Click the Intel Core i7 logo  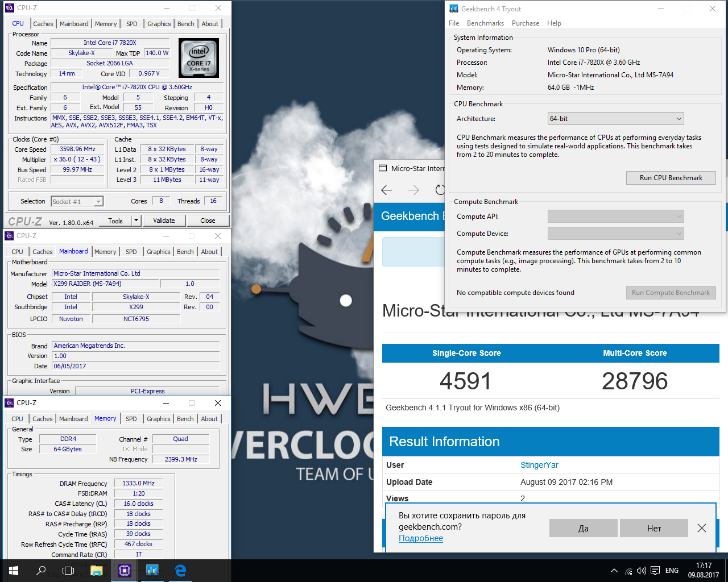(x=198, y=58)
